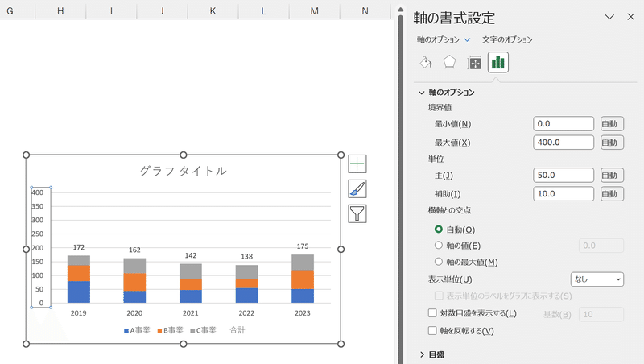Click the Chart Elements plus button
The image size is (644, 364).
357,163
